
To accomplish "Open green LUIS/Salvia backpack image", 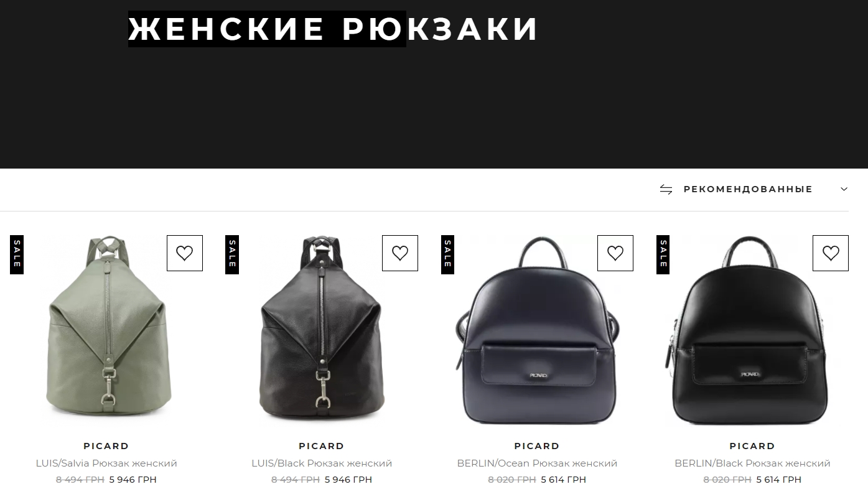I will tap(106, 330).
